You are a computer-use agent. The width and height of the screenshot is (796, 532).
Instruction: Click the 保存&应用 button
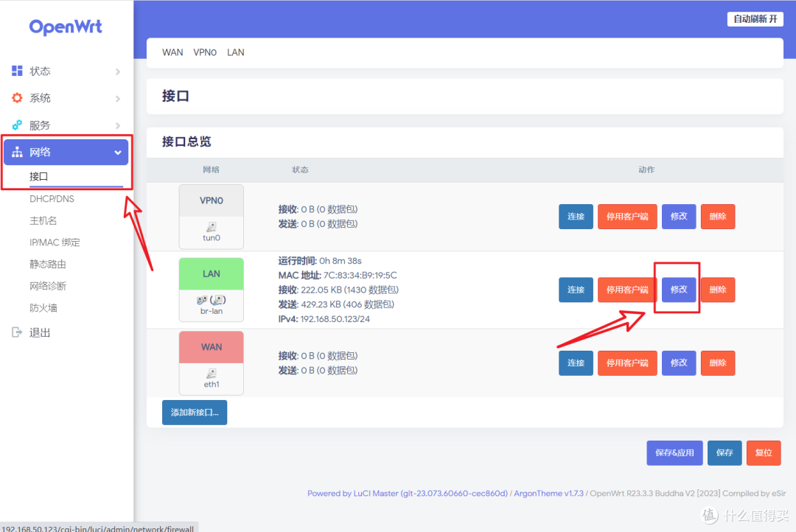pyautogui.click(x=674, y=452)
